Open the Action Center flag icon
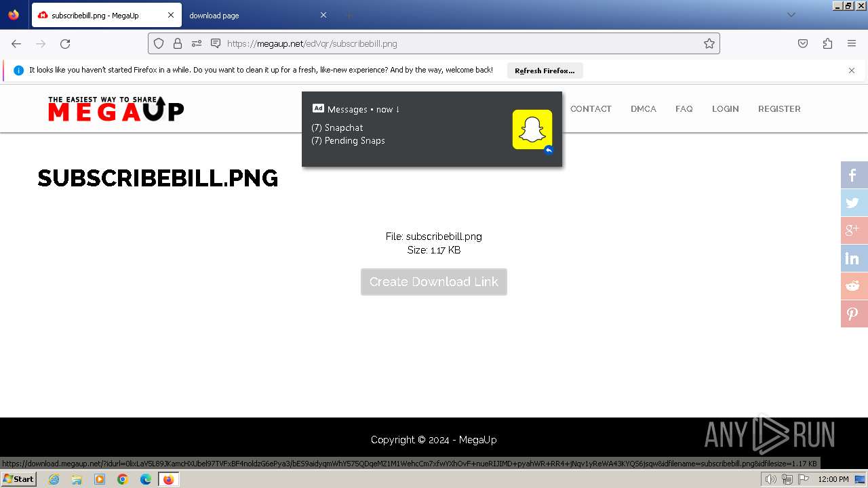Image resolution: width=868 pixels, height=488 pixels. tap(804, 479)
